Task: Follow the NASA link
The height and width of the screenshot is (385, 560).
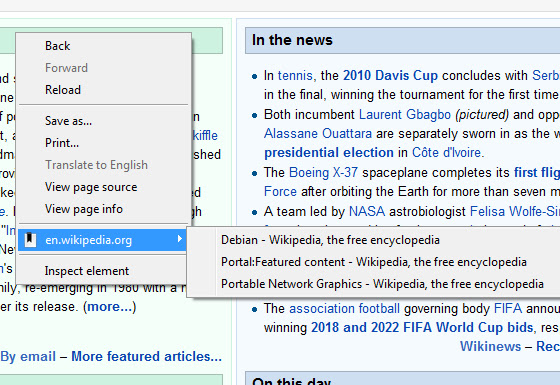Action: [x=367, y=211]
